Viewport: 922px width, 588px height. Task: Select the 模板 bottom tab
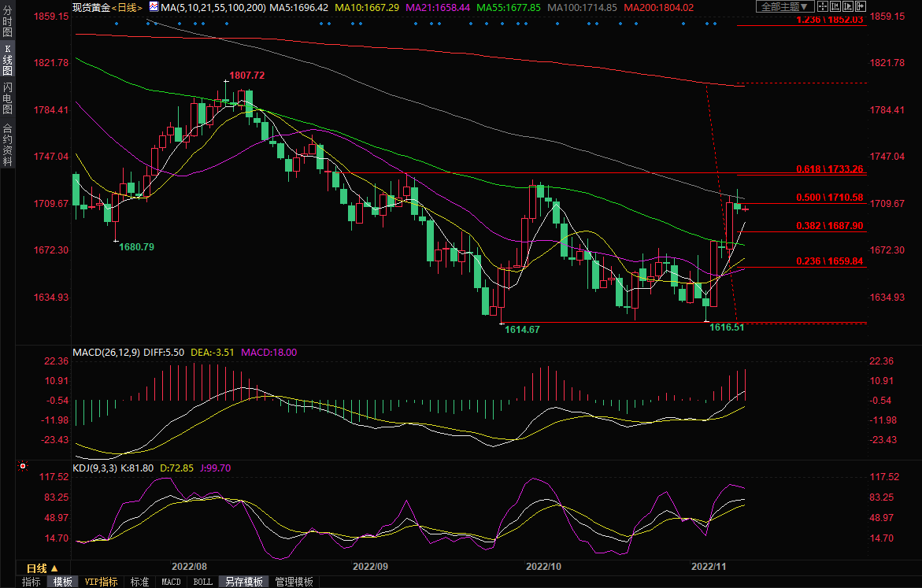[x=63, y=582]
